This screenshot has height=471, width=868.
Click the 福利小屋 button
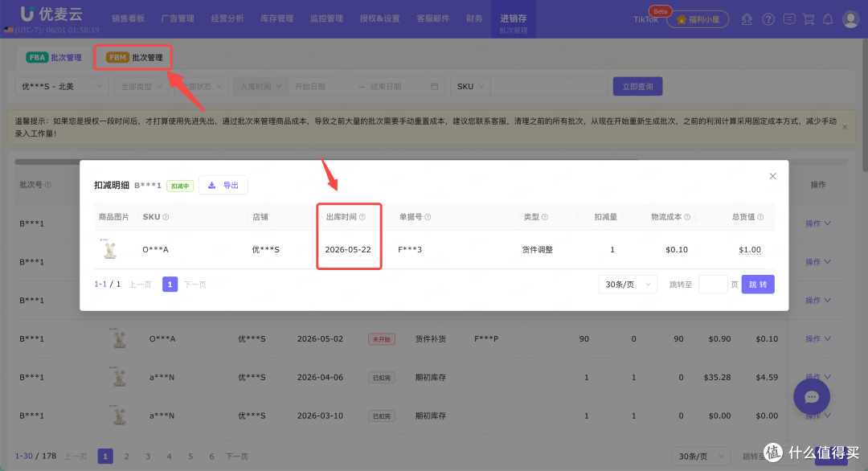pos(698,19)
